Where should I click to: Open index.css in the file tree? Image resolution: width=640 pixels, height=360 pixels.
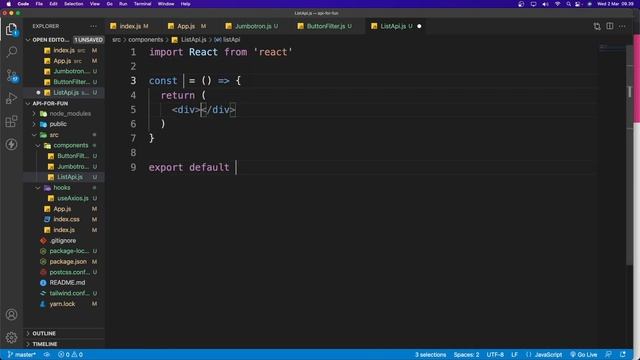click(66, 220)
